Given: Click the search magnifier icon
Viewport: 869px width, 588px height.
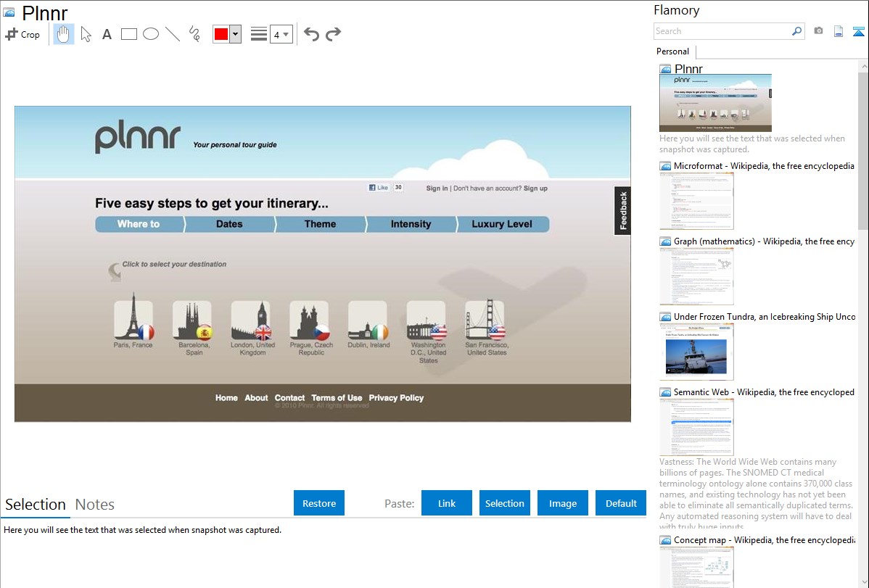Looking at the screenshot, I should pos(796,31).
